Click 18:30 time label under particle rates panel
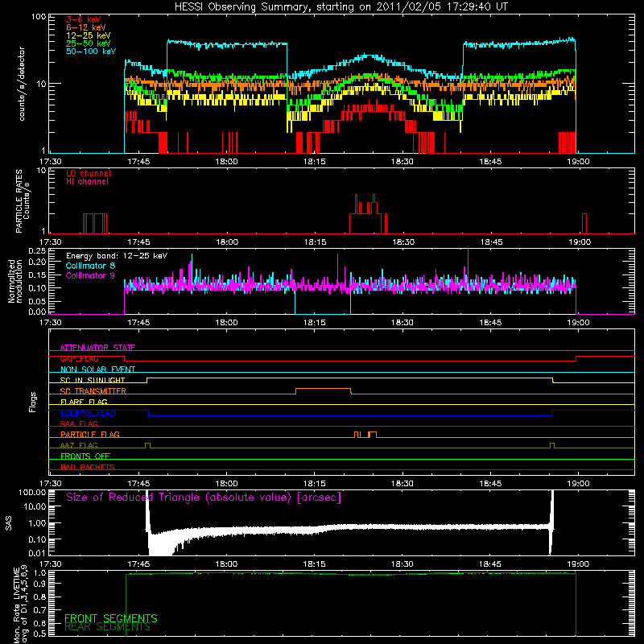The height and width of the screenshot is (644, 644). 403,242
